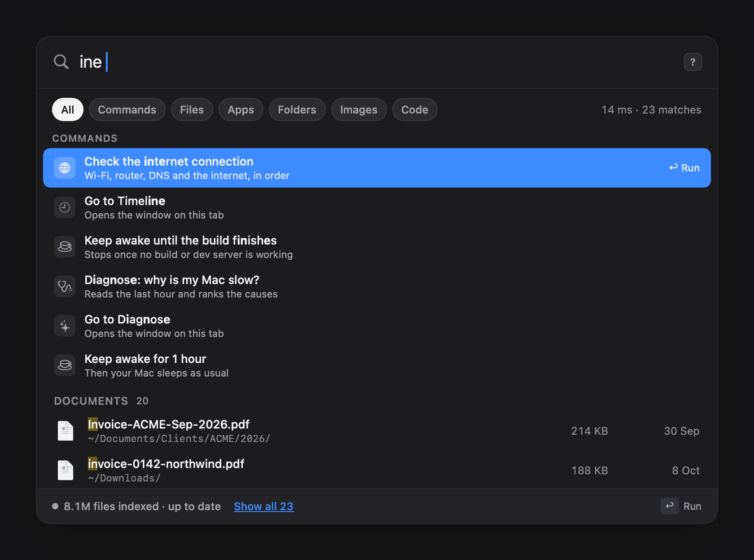Click the DOCUMENTS section heading

point(91,401)
